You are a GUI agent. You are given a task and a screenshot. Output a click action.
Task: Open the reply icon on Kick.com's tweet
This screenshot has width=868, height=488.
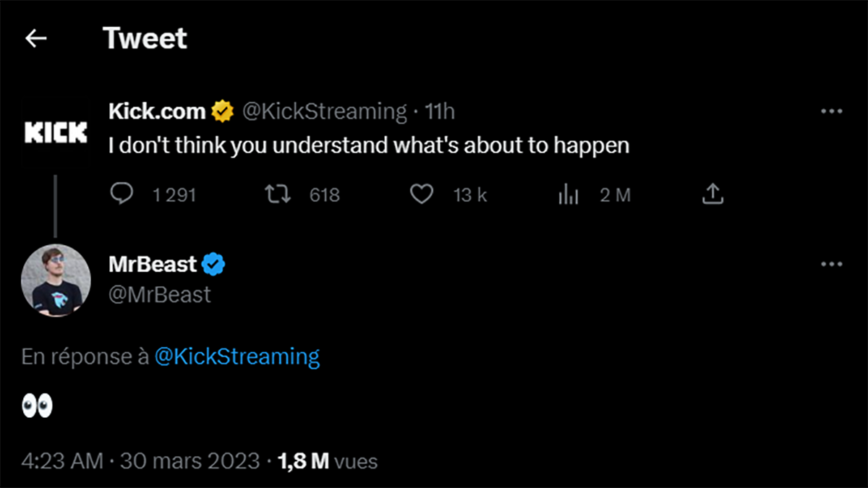point(122,194)
